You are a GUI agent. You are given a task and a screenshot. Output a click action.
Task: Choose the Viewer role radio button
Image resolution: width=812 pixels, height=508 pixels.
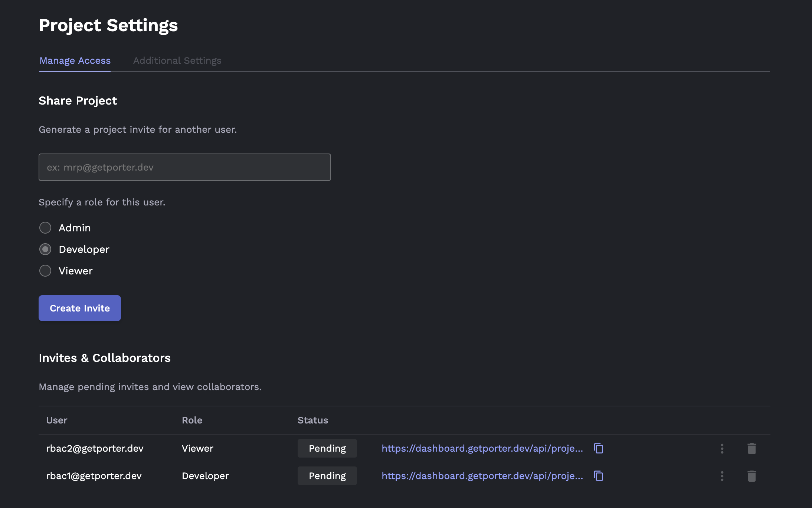(45, 271)
